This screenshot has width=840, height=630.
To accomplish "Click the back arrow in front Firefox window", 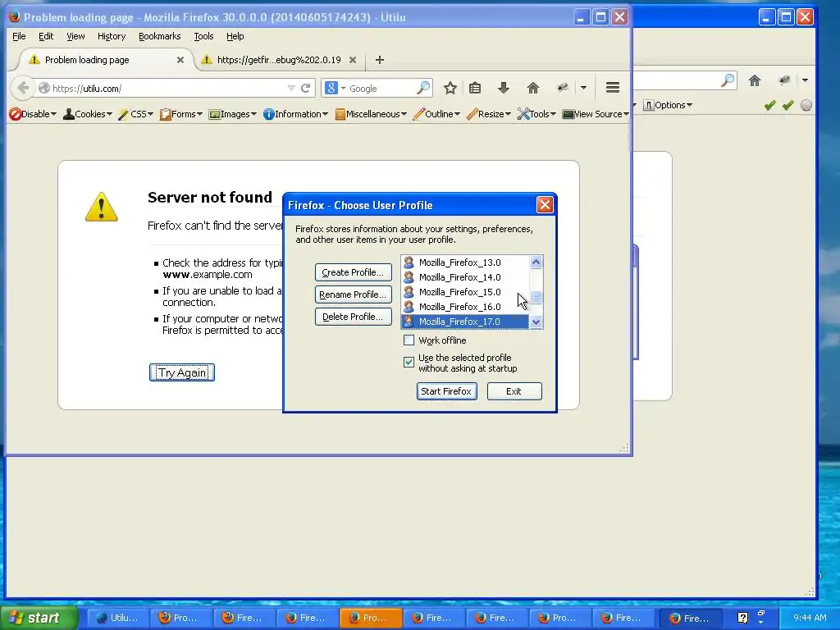I will coord(23,88).
